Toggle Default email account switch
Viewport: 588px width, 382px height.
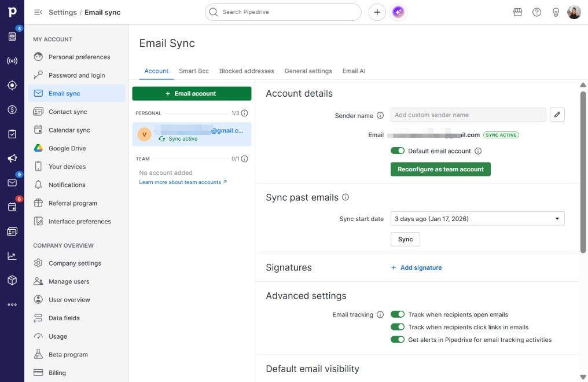click(398, 150)
